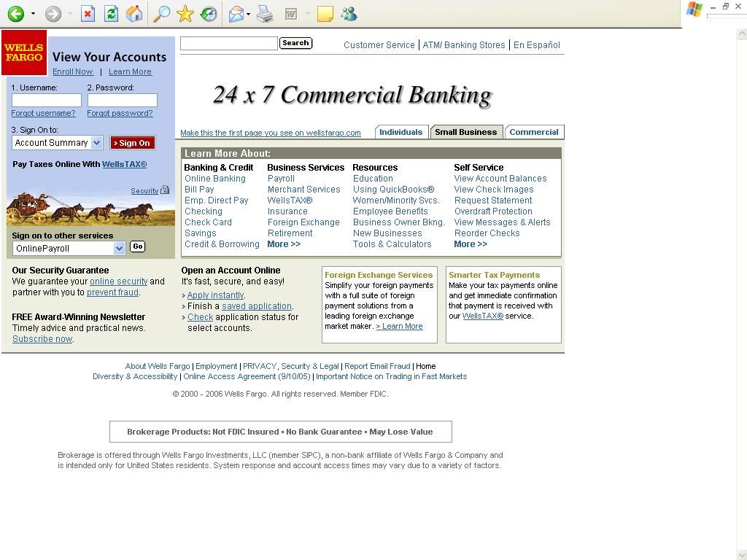Click the Wells Fargo logo

24,52
